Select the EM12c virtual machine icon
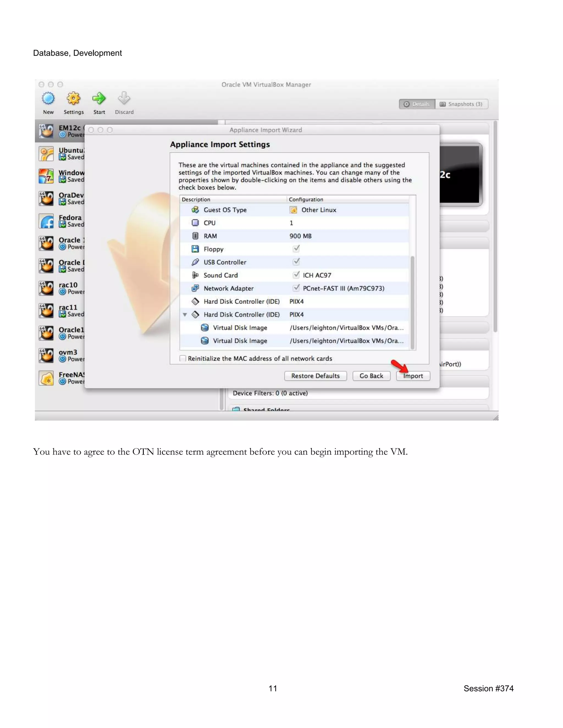This screenshot has height=728, width=563. pyautogui.click(x=46, y=131)
